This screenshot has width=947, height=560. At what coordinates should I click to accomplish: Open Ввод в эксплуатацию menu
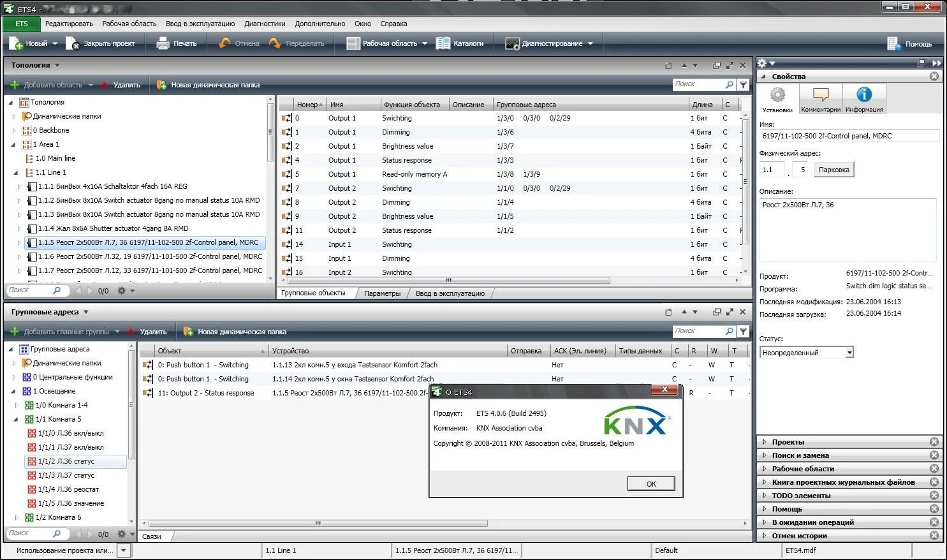coord(200,24)
